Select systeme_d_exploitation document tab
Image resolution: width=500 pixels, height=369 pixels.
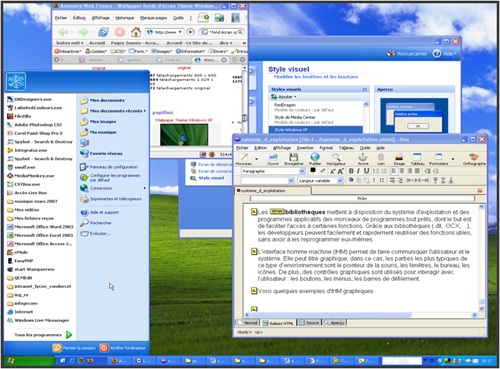(x=273, y=191)
